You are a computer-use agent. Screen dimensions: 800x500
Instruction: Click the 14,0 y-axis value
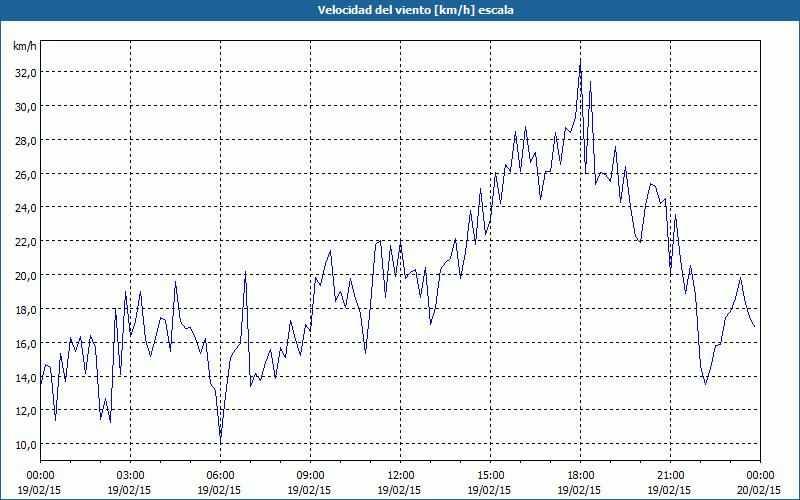click(26, 378)
